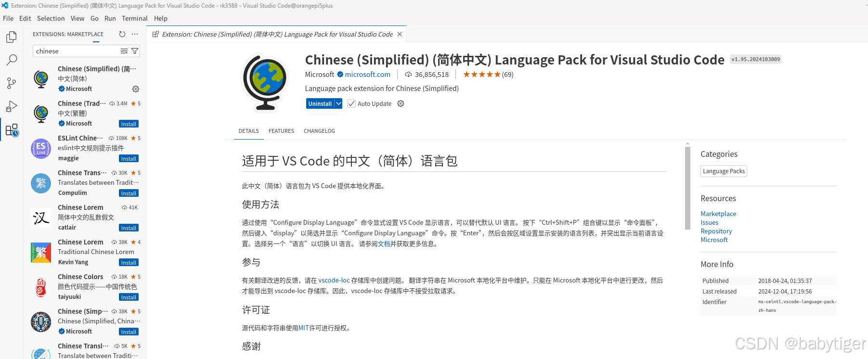
Task: Select the Chinese (Traditional) 中文(繁體) list entry
Action: (85, 113)
